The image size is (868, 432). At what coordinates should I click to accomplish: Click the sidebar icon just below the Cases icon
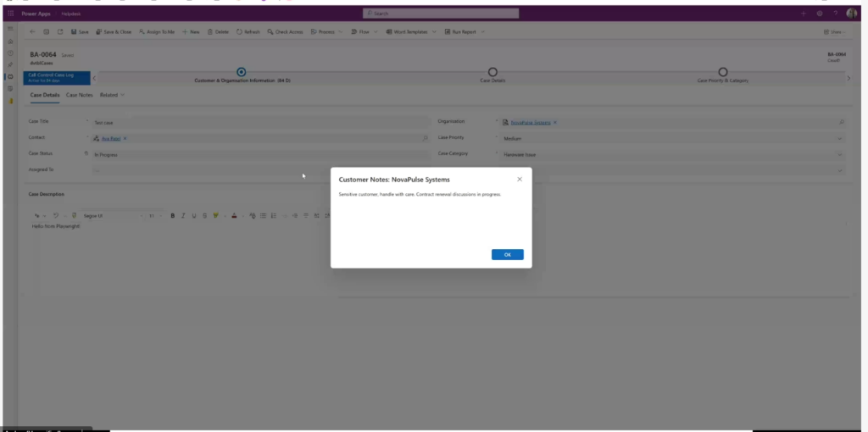click(x=10, y=88)
